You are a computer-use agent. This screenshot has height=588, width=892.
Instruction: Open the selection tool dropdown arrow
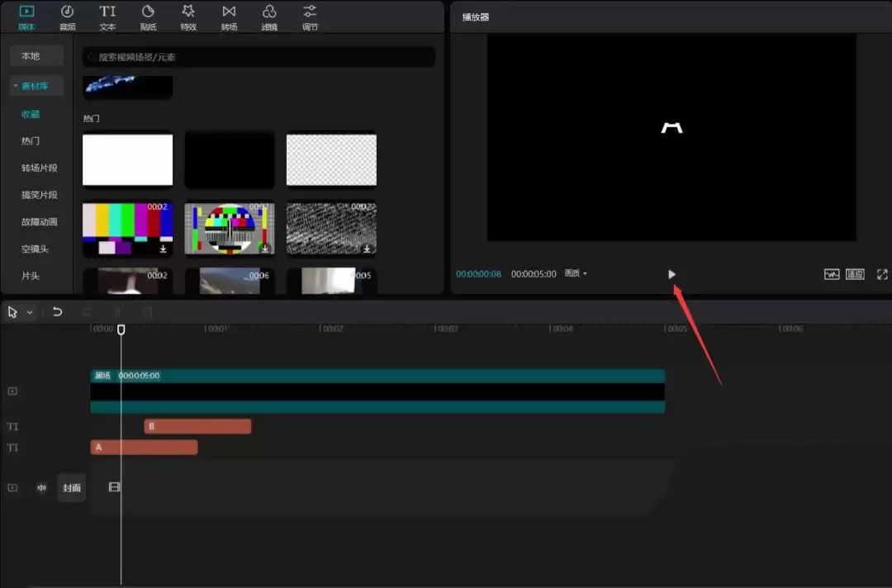[31, 312]
